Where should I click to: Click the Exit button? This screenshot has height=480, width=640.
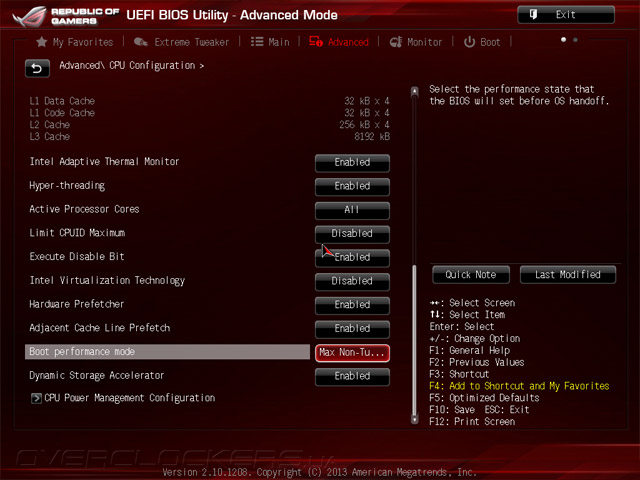click(566, 15)
